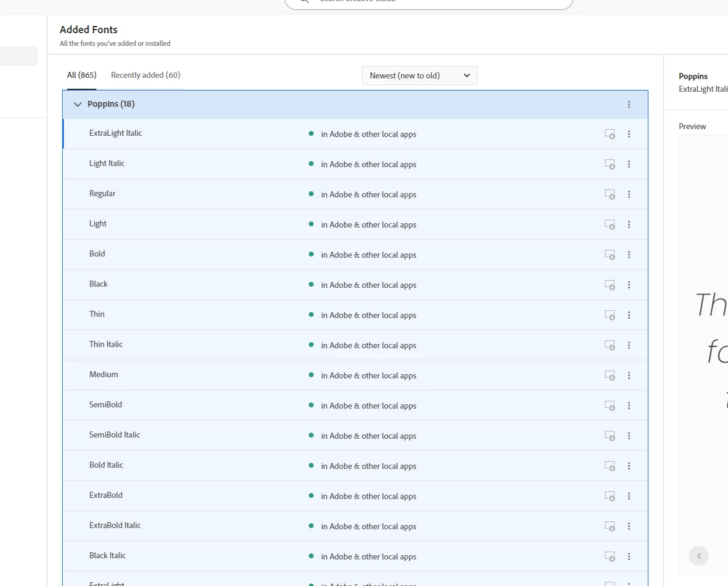Click install icon in Light Italic row
The width and height of the screenshot is (728, 586).
tap(610, 164)
